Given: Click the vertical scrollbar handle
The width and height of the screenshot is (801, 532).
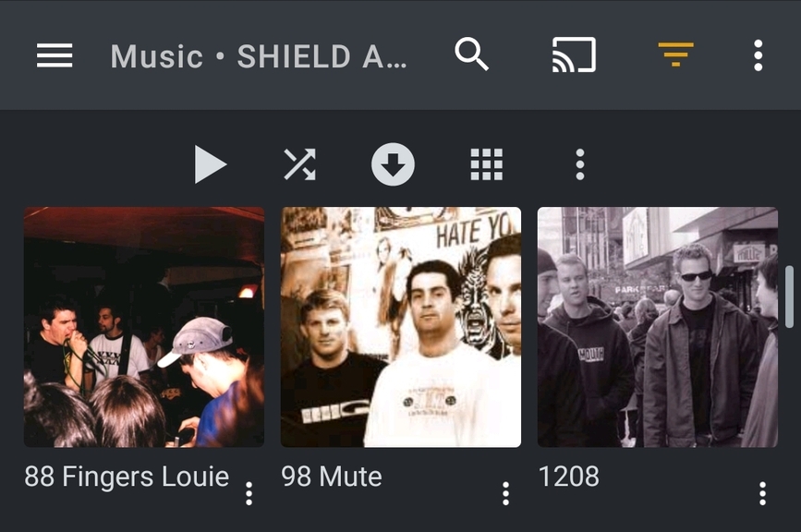Looking at the screenshot, I should 789,296.
